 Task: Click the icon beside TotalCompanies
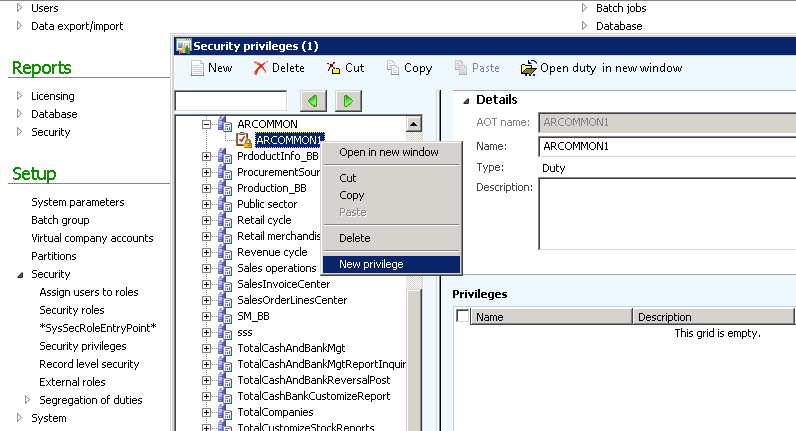point(225,412)
